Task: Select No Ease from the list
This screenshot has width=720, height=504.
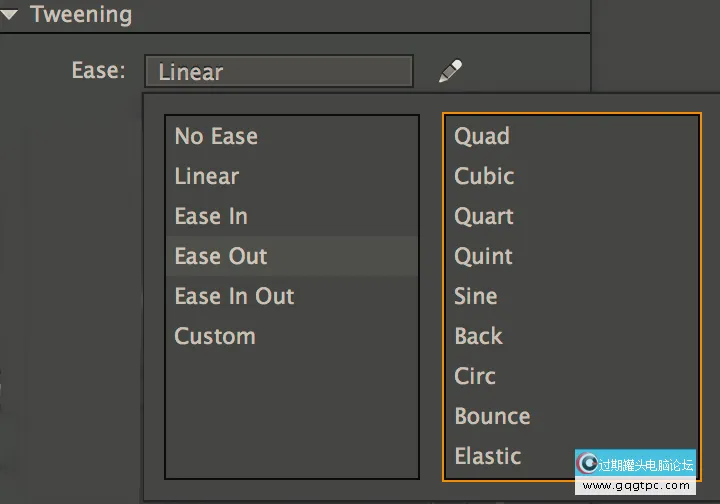Action: coord(216,136)
